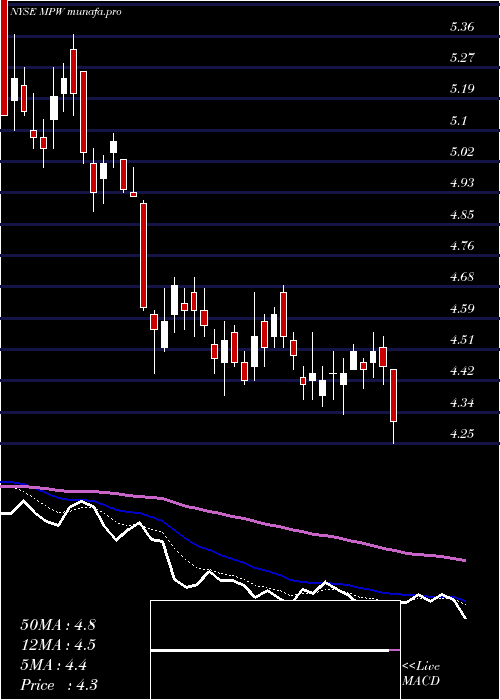The width and height of the screenshot is (500, 700).
Task: Click the 4.93 price axis label
Action: tap(462, 183)
